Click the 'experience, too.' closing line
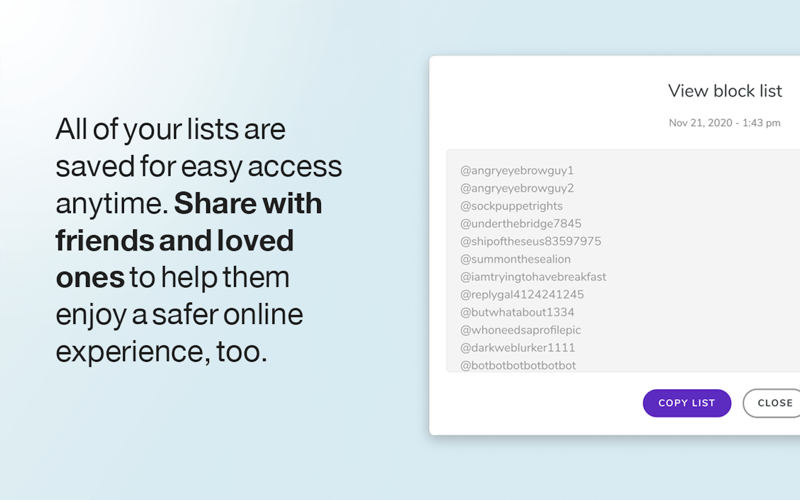The width and height of the screenshot is (800, 500). pos(161,351)
